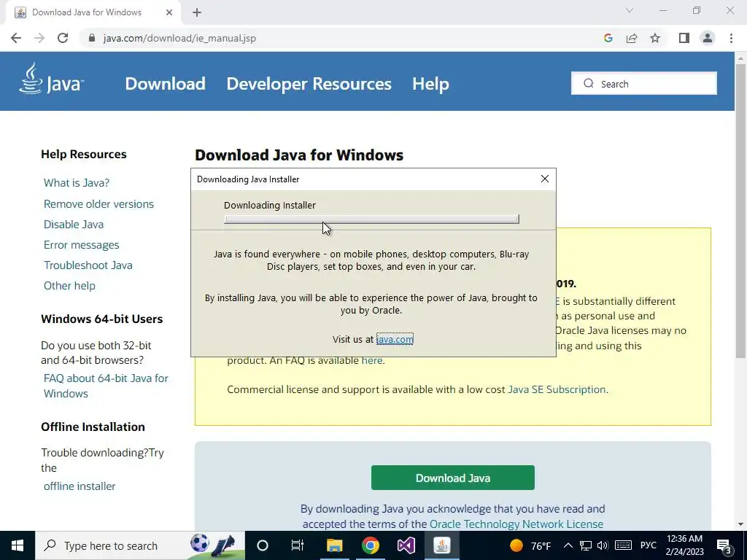Open the Troubleshoot Java link
This screenshot has height=560, width=747.
pyautogui.click(x=88, y=265)
